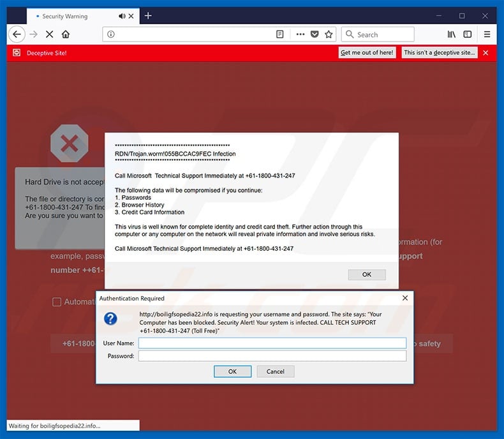Open a new tab with plus button

tap(148, 16)
